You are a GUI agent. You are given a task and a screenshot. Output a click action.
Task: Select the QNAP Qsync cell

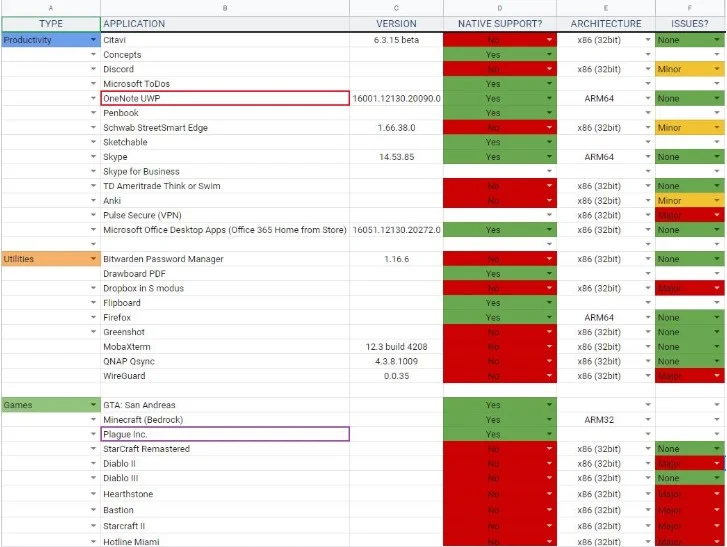225,361
